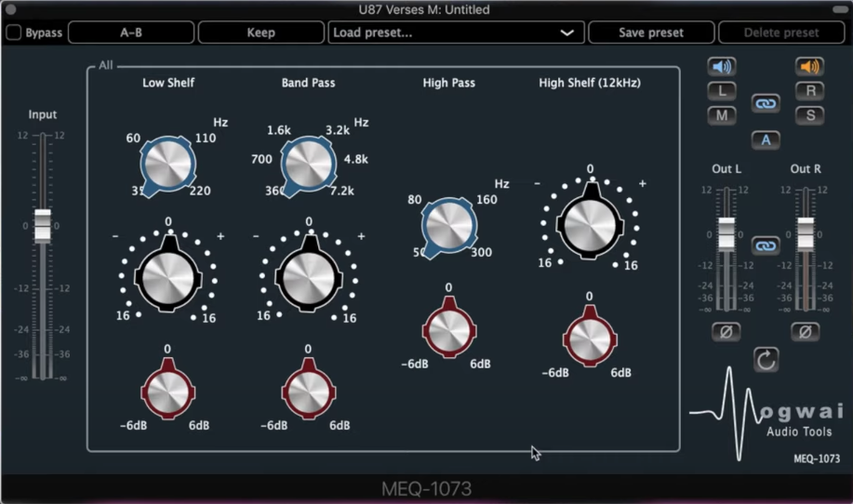Screen dimensions: 853x504
Task: Click the A-B compare button
Action: tap(131, 33)
